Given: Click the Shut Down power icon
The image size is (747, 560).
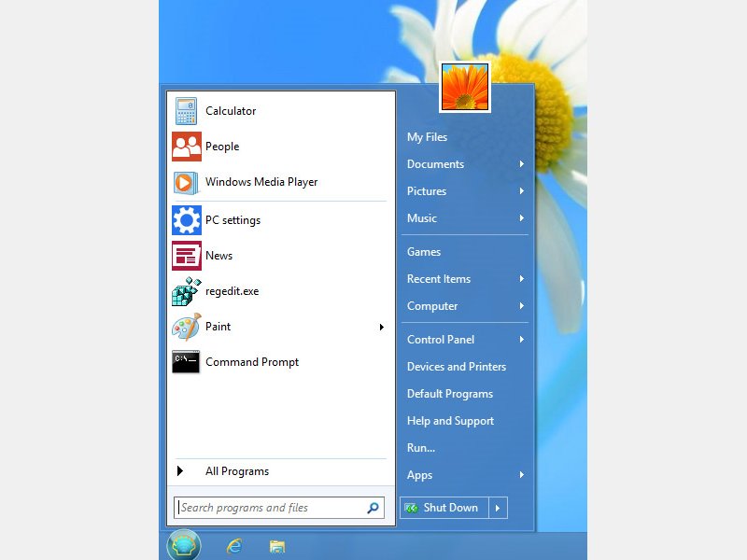Looking at the screenshot, I should (x=411, y=508).
